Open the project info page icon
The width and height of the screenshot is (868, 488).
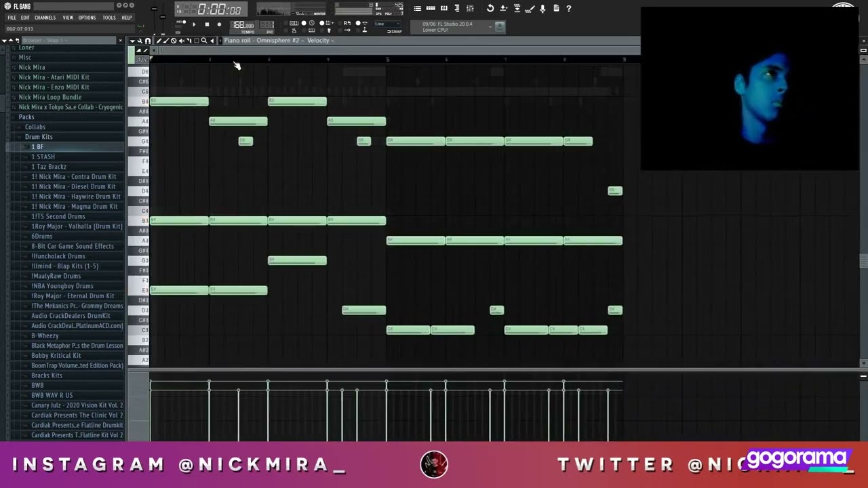coord(556,8)
